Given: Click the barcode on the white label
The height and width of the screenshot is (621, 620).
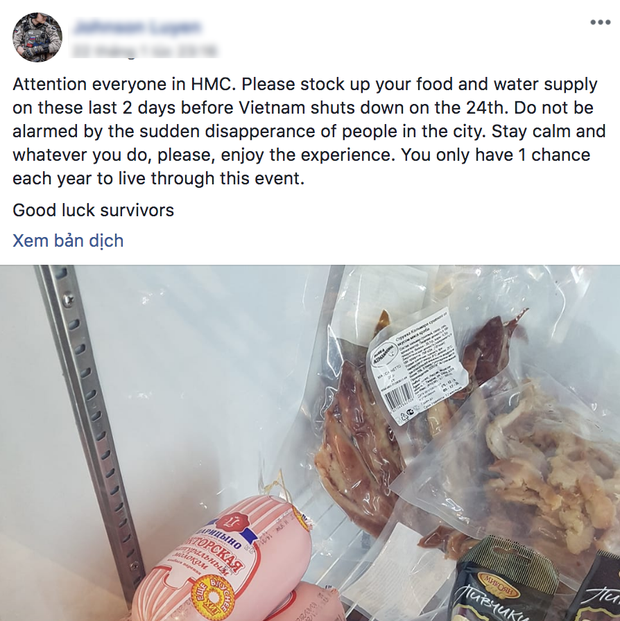Looking at the screenshot, I should pos(401,396).
